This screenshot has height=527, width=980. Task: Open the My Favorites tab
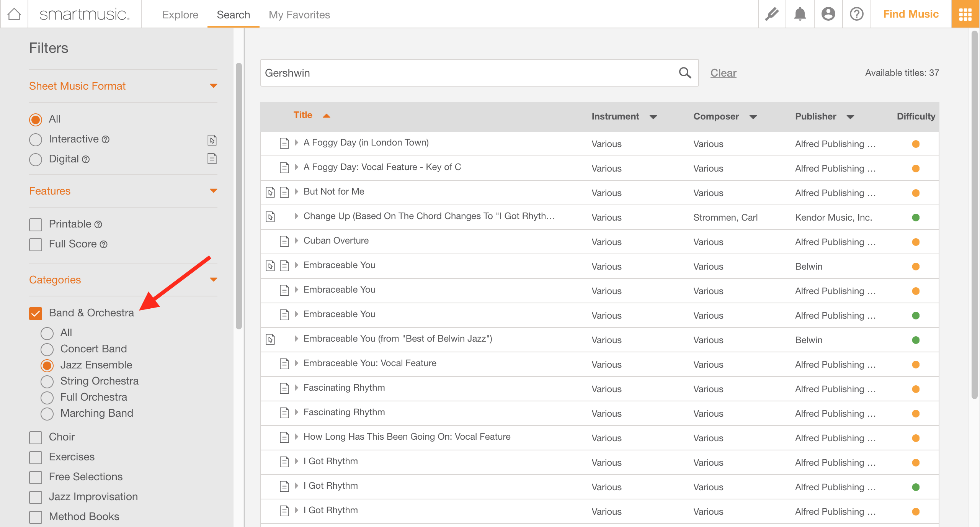pyautogui.click(x=299, y=15)
